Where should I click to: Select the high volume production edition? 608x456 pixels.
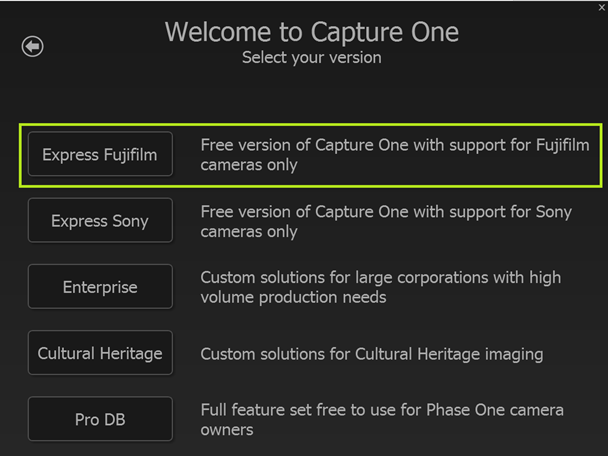pos(100,287)
